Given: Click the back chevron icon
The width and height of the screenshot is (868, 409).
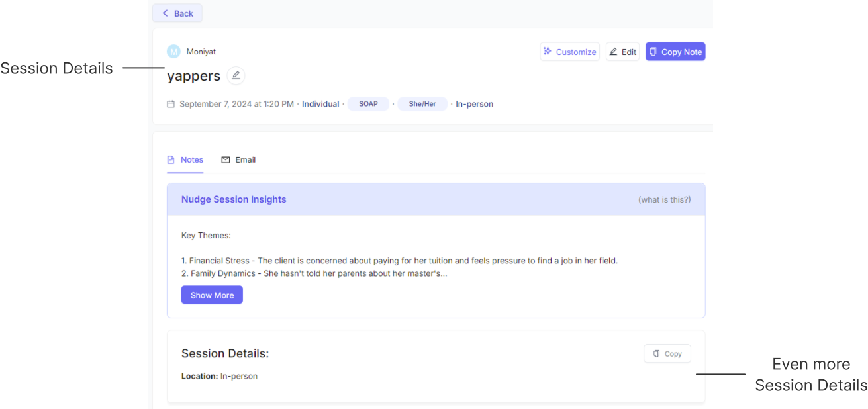Looking at the screenshot, I should point(165,13).
